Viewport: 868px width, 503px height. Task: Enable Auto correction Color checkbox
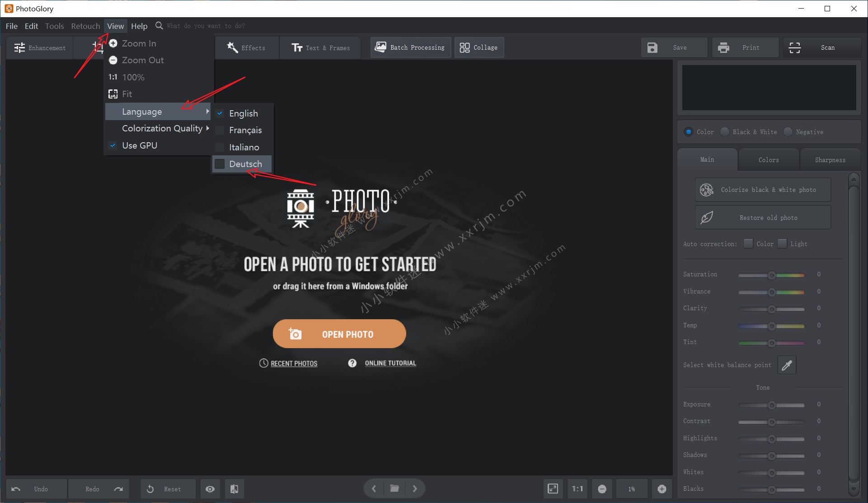(x=748, y=244)
